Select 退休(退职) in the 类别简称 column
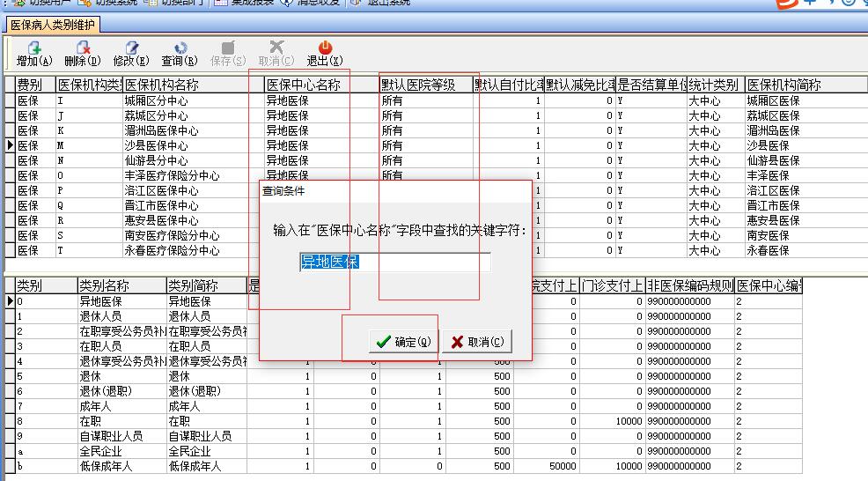Screen dimensions: 868x481 coord(207,391)
